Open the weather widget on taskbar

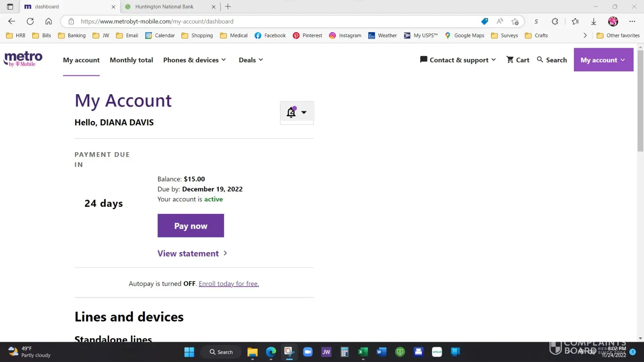coord(30,352)
